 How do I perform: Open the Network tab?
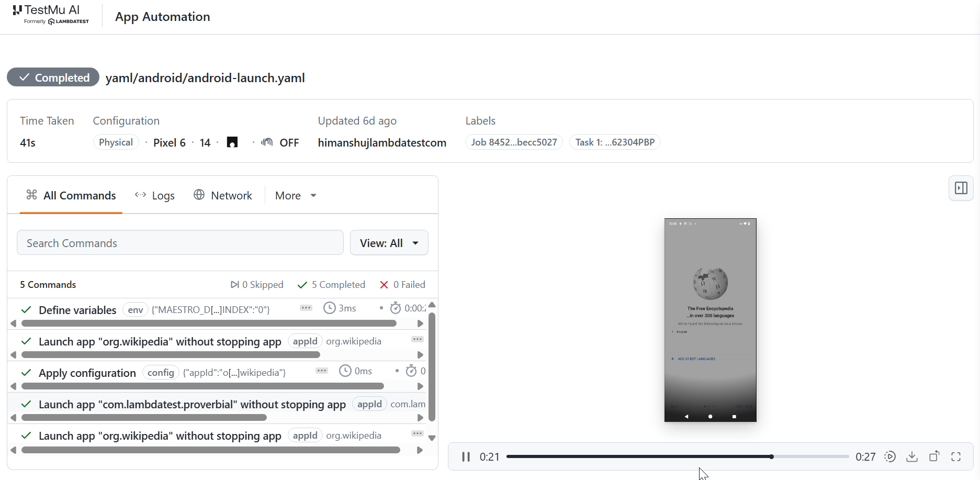[x=223, y=195]
